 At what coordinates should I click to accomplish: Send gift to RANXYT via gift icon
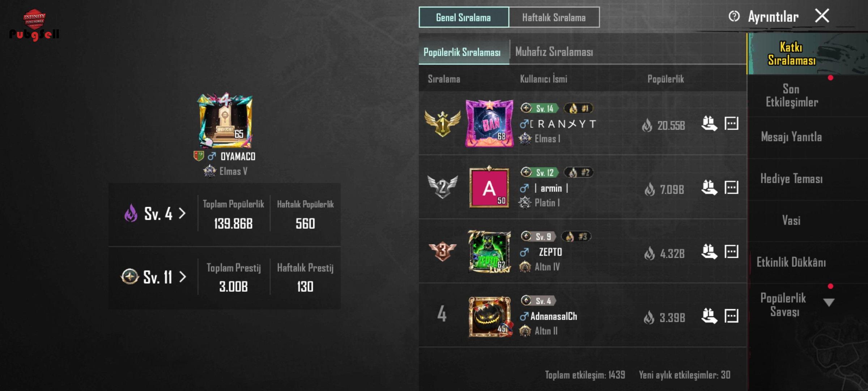(709, 123)
